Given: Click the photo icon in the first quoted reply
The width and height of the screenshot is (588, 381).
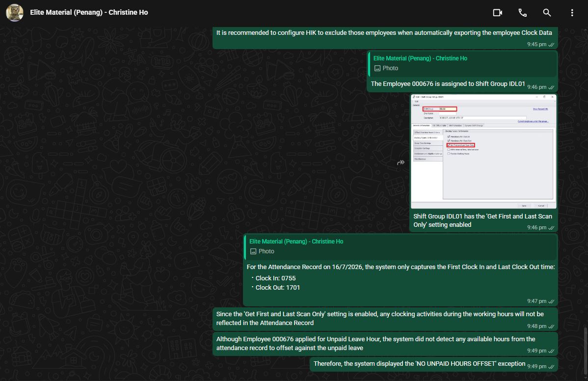Looking at the screenshot, I should coord(377,68).
